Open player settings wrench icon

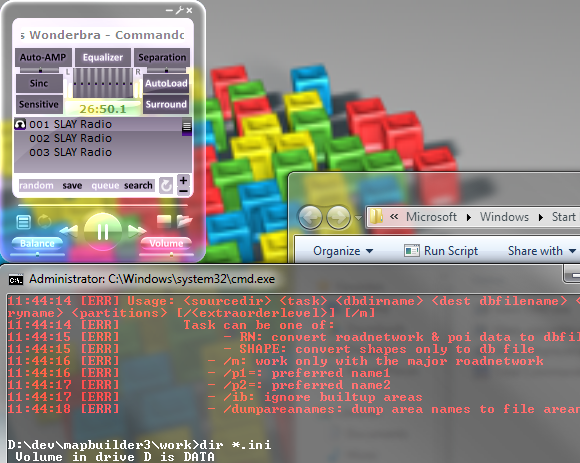(179, 10)
